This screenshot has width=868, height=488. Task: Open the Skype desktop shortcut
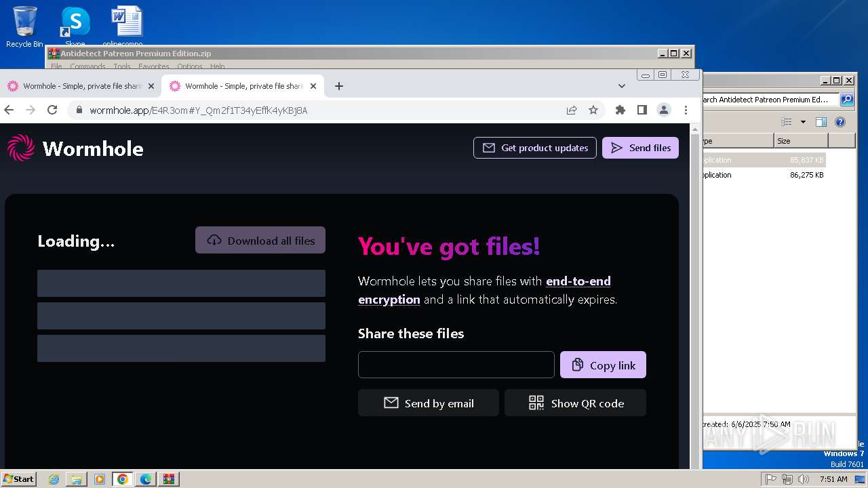pyautogui.click(x=75, y=27)
